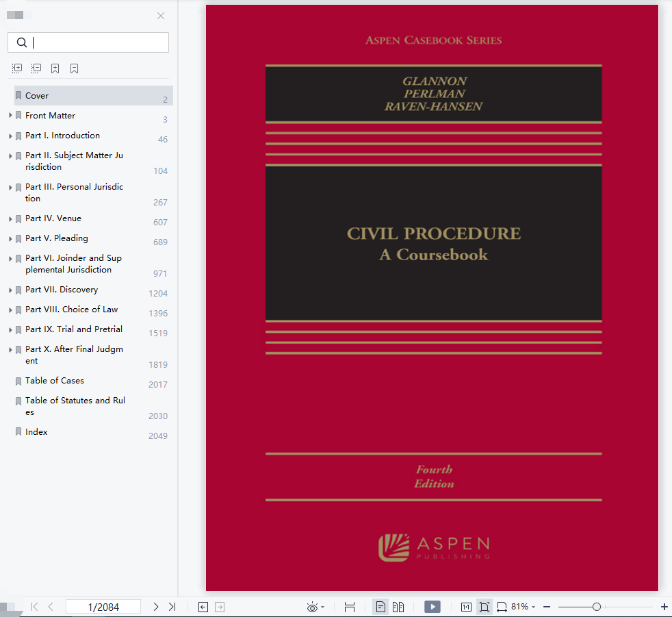Expand the Part IV. Venue arrow

pos(10,218)
